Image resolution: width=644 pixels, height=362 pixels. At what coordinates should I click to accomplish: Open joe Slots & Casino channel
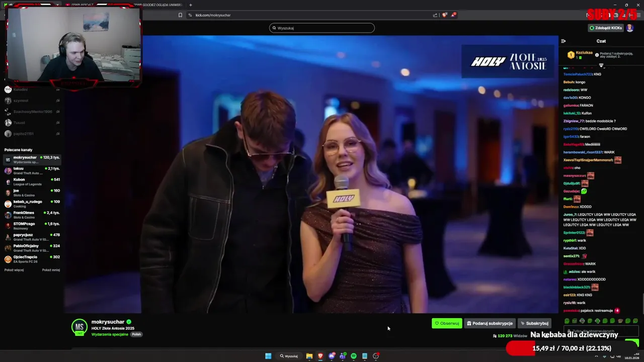point(32,193)
